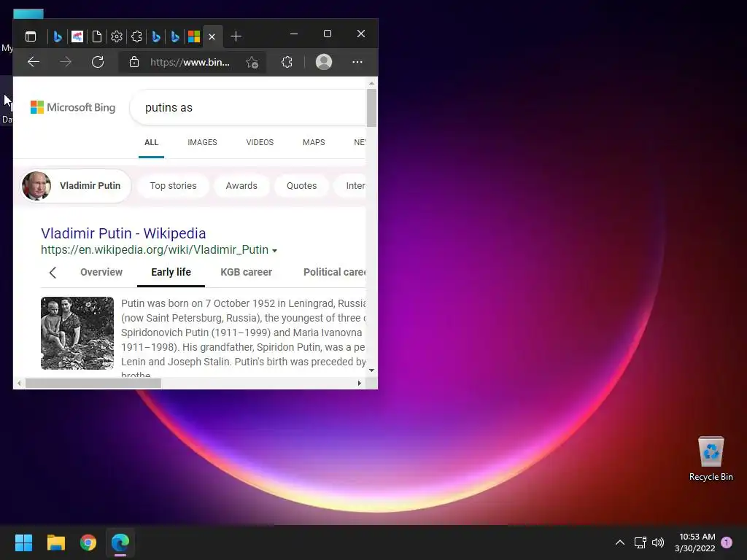The image size is (747, 560).
Task: Open the Windows Start menu
Action: click(x=23, y=542)
